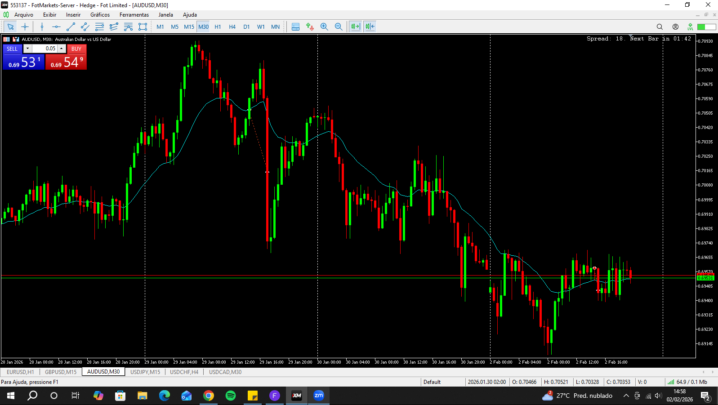Viewport: 718px width, 405px height.
Task: Decrease lot volume with the down arrow
Action: (x=28, y=48)
